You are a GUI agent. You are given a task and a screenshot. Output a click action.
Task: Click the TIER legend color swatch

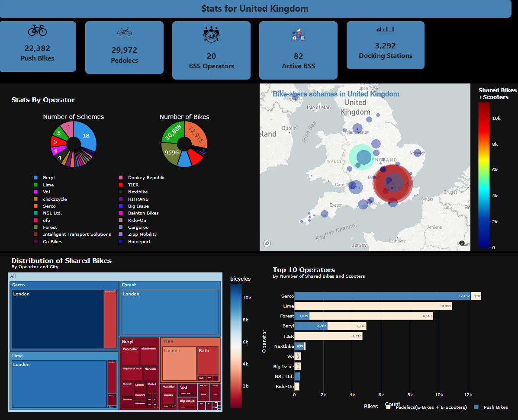coord(121,185)
